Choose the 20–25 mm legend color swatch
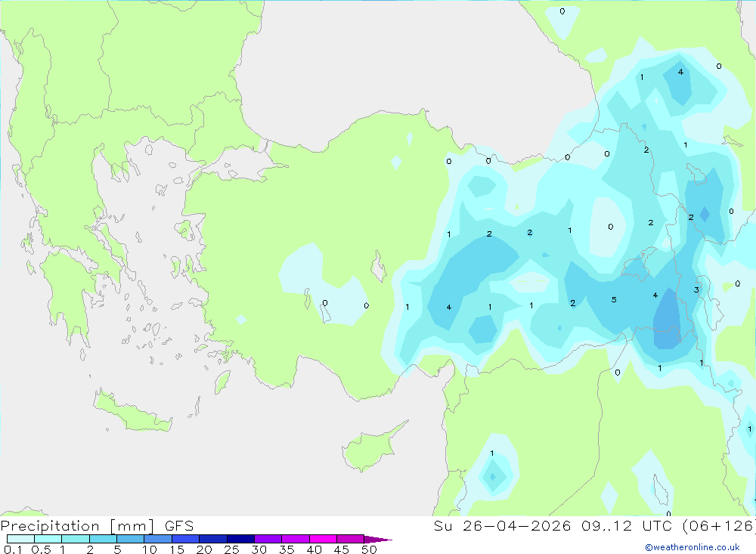 click(213, 539)
